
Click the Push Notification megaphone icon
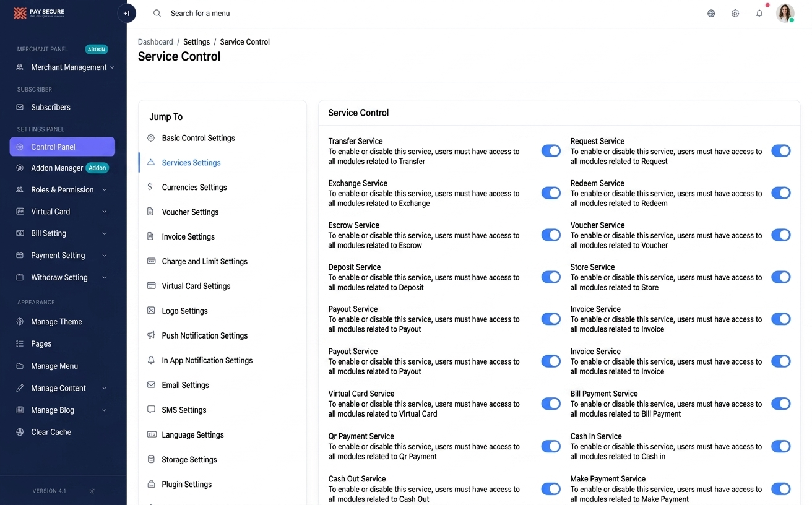tap(151, 335)
